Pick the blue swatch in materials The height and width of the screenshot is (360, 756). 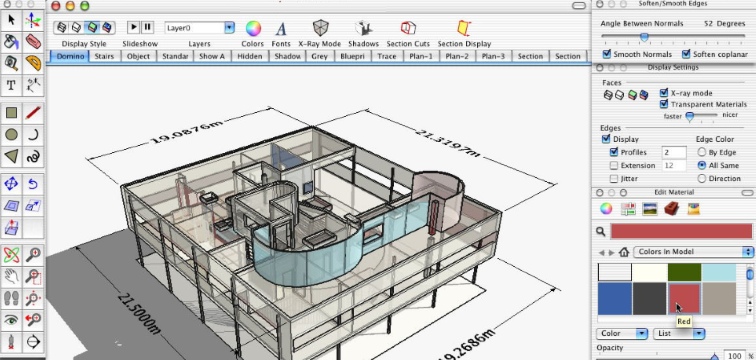tap(615, 299)
